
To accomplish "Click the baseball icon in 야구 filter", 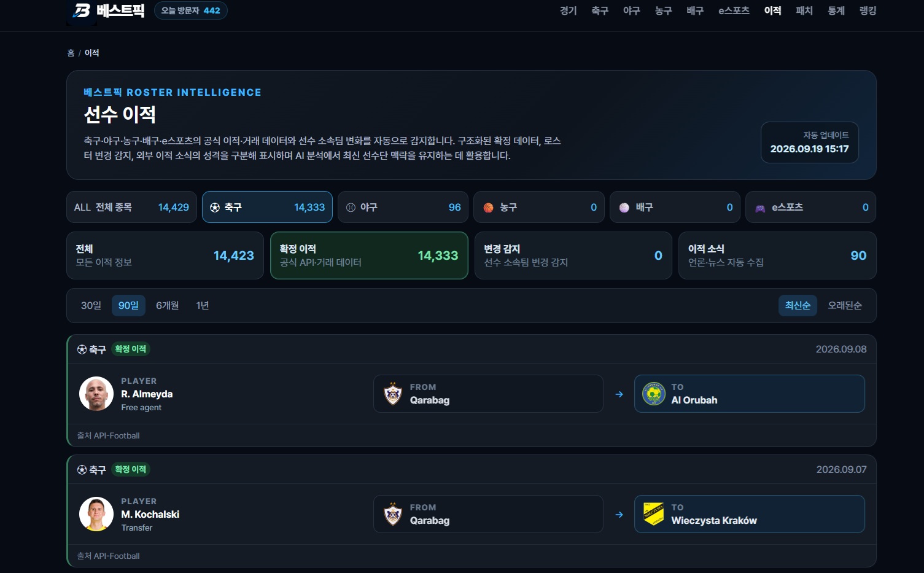I will [351, 208].
